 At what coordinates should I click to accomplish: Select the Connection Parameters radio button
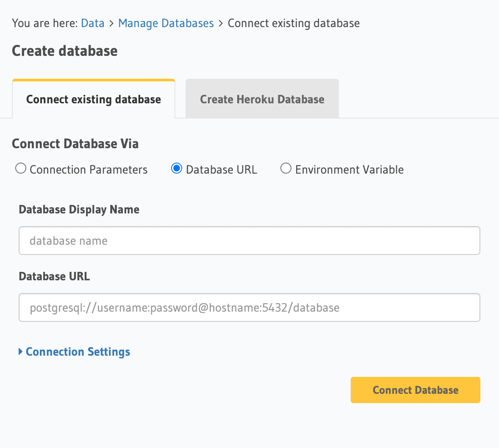point(21,169)
